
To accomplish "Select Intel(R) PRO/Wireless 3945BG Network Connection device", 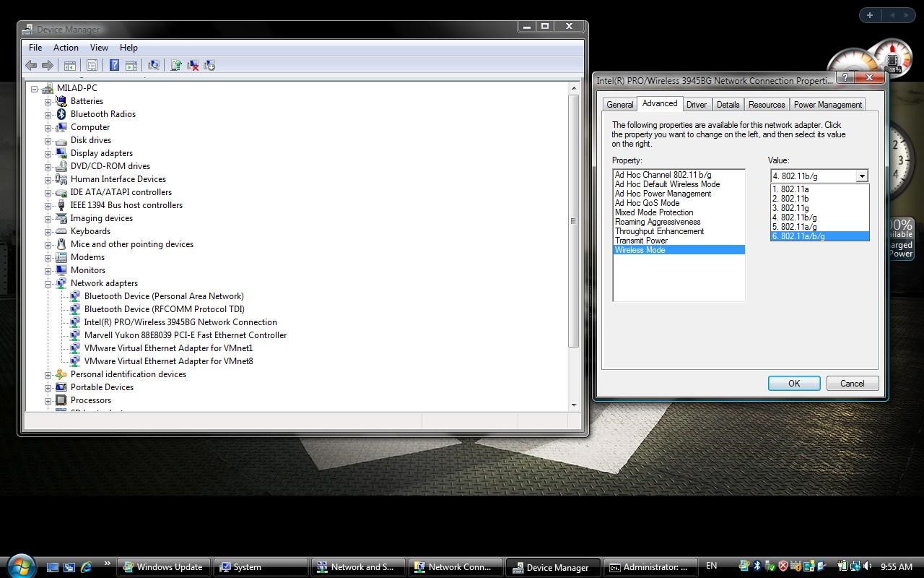I will coord(180,322).
